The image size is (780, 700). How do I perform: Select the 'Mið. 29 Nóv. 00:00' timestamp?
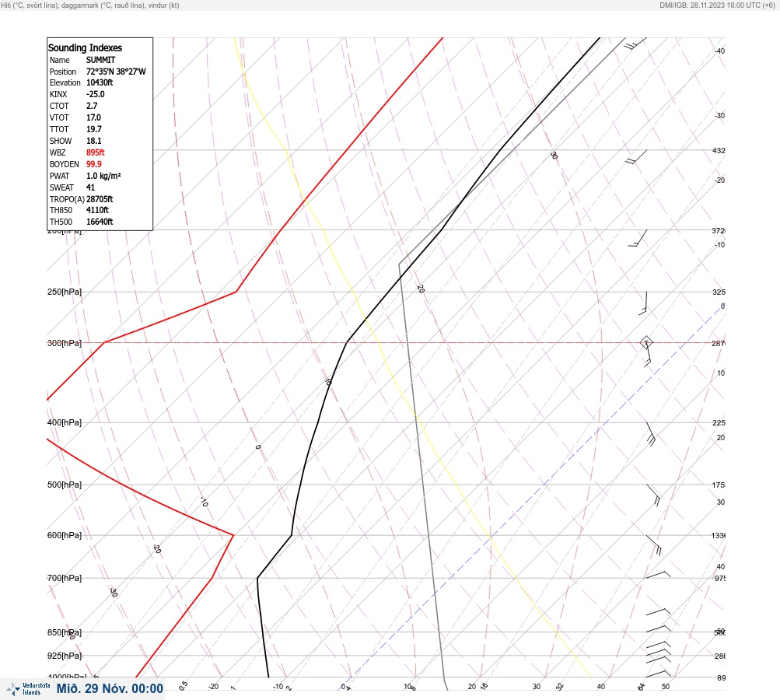(x=110, y=688)
